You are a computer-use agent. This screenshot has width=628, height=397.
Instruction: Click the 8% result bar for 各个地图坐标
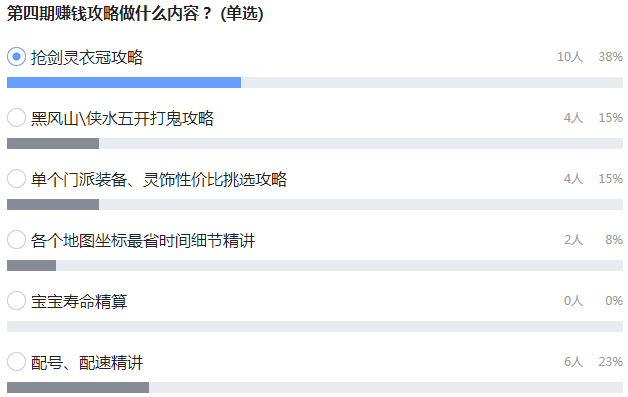pyautogui.click(x=31, y=265)
